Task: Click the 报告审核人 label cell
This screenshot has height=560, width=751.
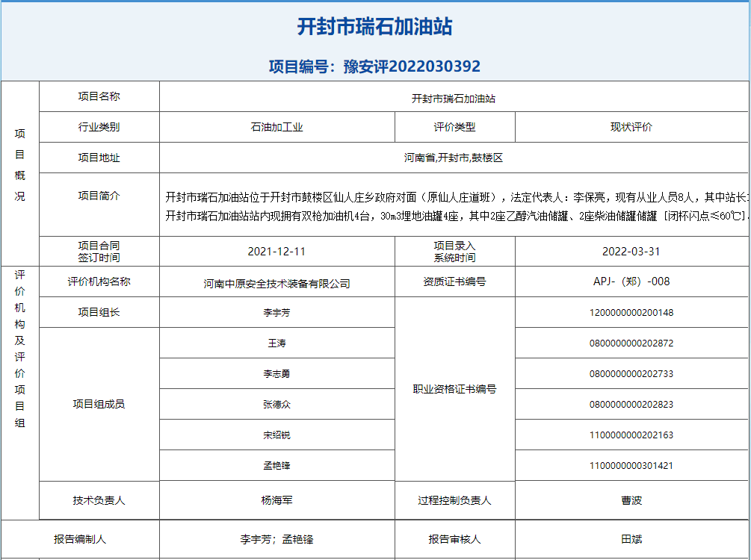Action: click(x=454, y=539)
